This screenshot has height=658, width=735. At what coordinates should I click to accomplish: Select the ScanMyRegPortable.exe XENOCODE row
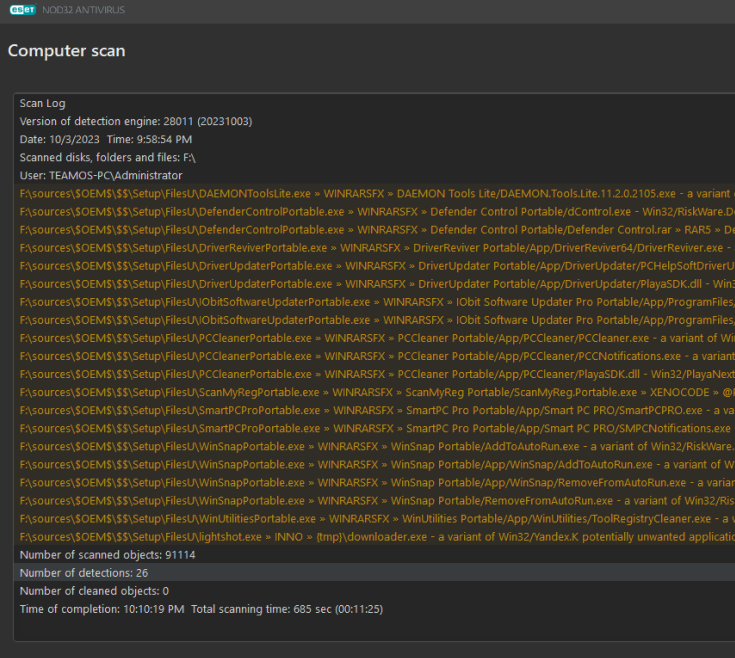click(375, 392)
